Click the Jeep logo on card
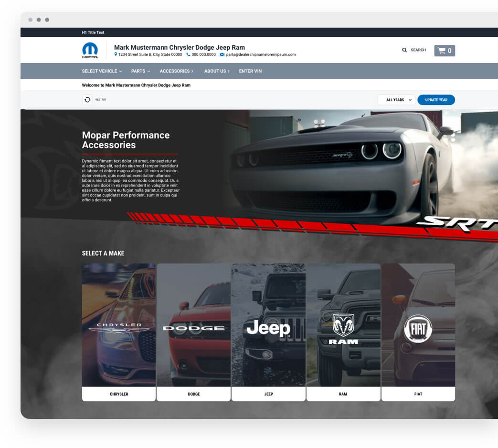Viewport: 498px width, 448px height. (268, 328)
